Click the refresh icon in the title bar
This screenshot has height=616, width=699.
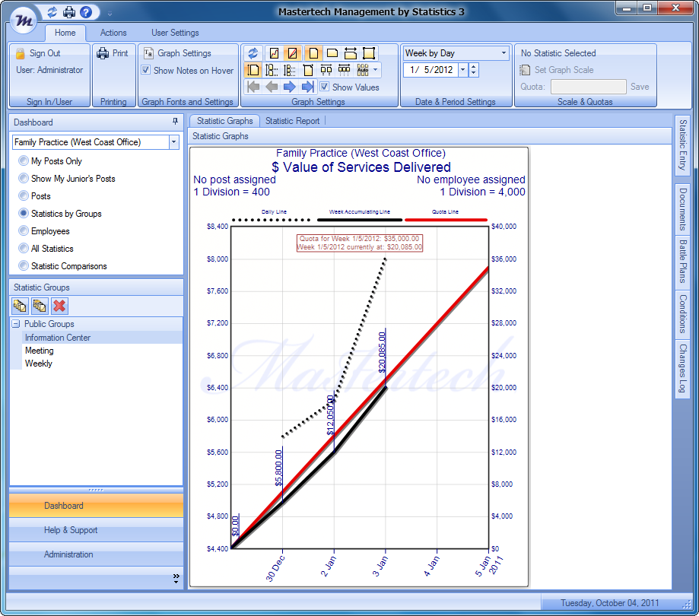(x=52, y=12)
